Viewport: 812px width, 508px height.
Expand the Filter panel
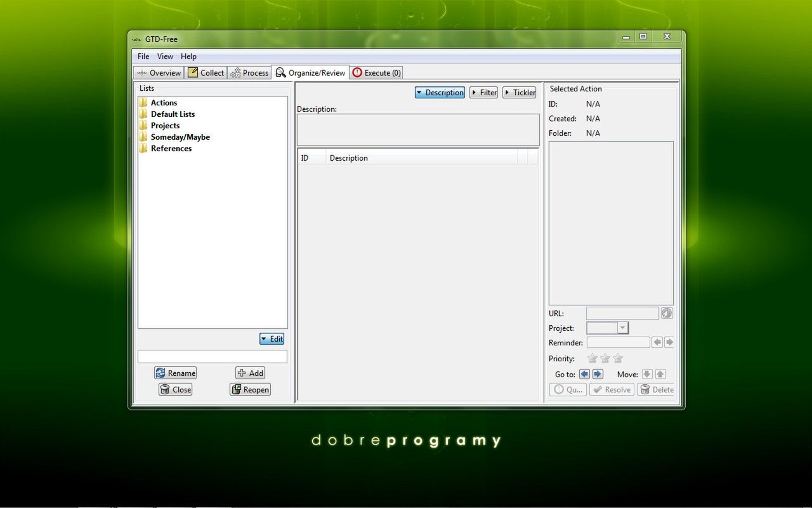pos(483,93)
